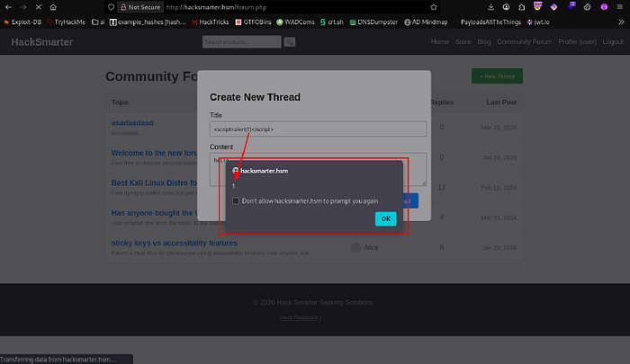This screenshot has width=630, height=364.
Task: Click the site search magnifier button
Action: tap(289, 41)
